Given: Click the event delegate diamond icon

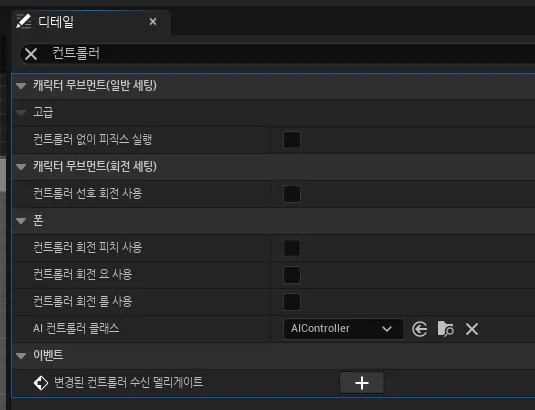Looking at the screenshot, I should point(41,383).
